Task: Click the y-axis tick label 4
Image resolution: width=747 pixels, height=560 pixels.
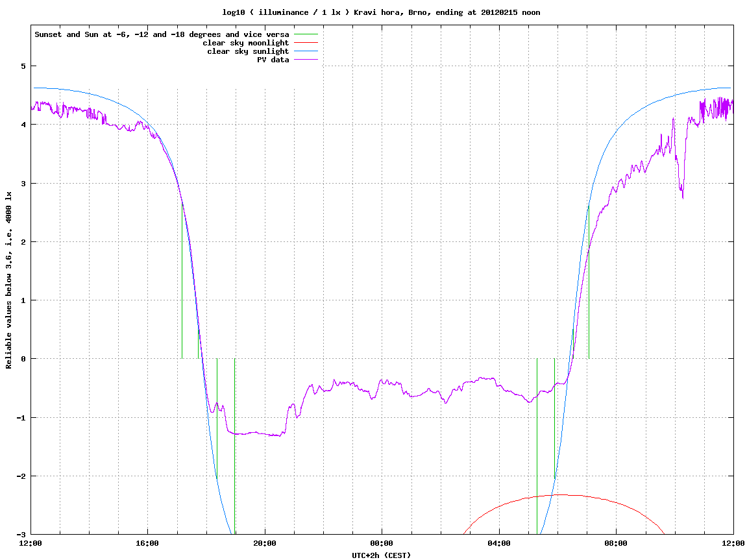Action: tap(23, 125)
